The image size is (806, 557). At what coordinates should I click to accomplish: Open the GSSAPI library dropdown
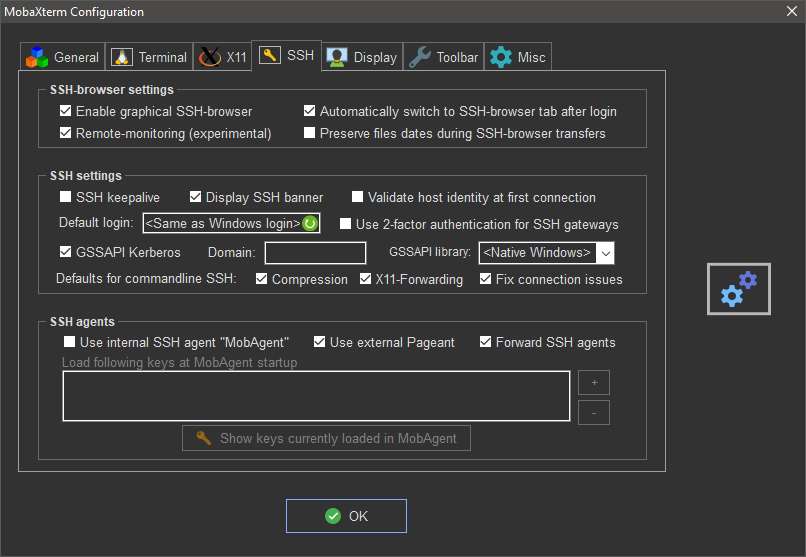tap(605, 252)
